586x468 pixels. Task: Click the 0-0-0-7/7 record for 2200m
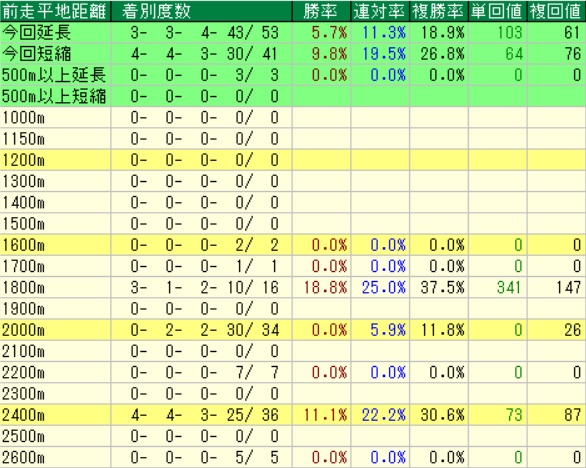pos(205,372)
